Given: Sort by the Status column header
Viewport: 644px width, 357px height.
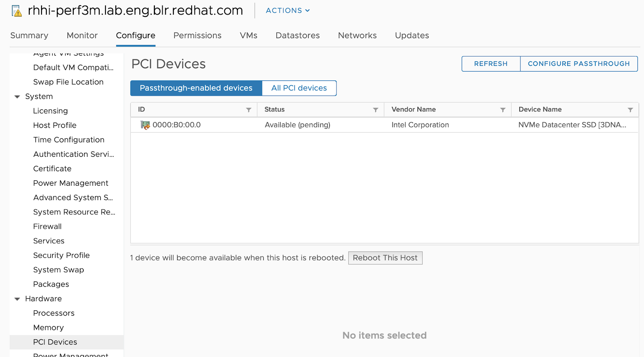Looking at the screenshot, I should [275, 109].
